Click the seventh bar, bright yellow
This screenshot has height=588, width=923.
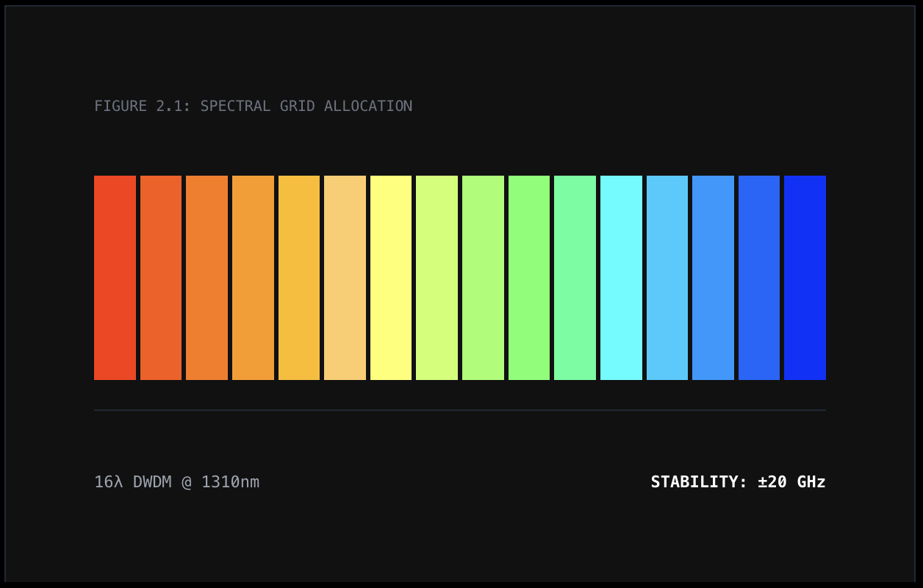[391, 278]
